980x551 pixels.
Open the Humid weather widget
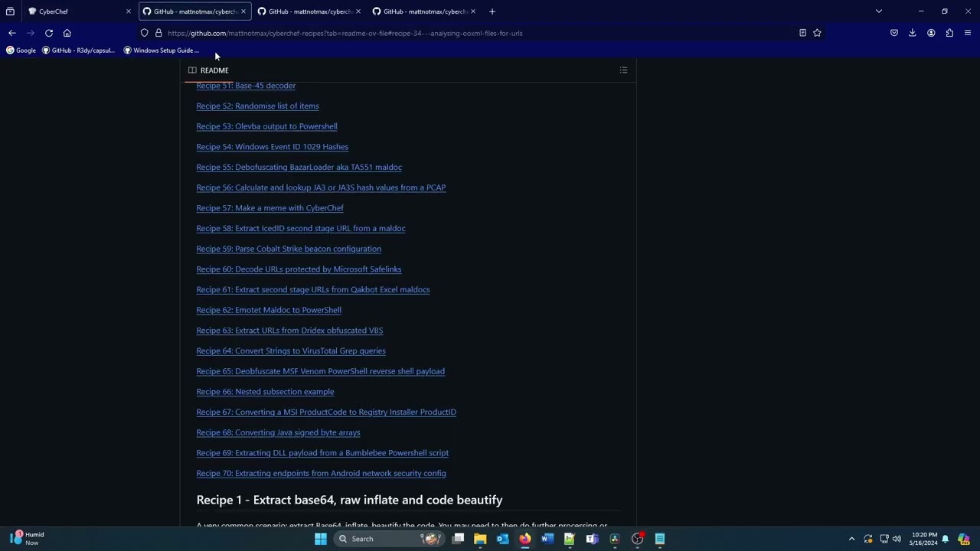click(27, 539)
